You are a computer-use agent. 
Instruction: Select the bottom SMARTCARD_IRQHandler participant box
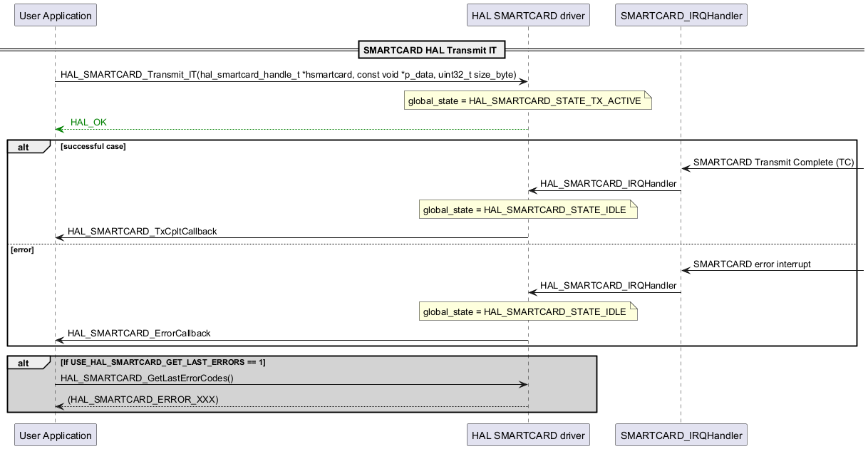(x=681, y=435)
